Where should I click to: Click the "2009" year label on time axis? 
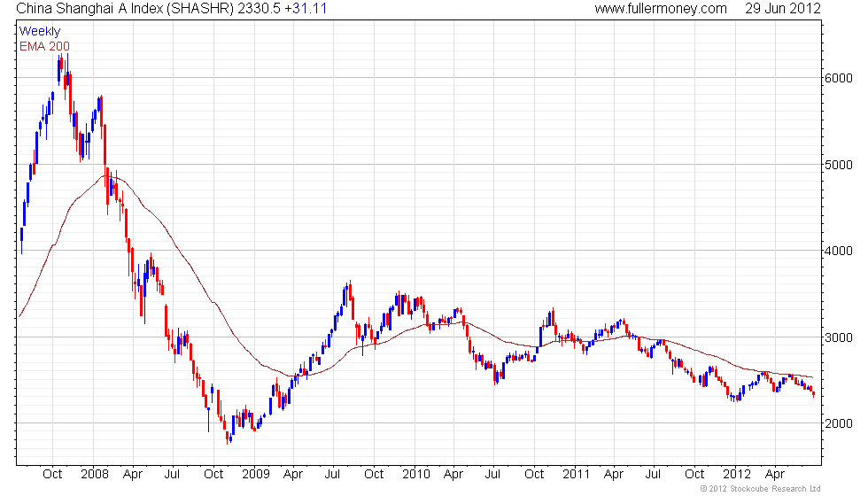[x=255, y=474]
